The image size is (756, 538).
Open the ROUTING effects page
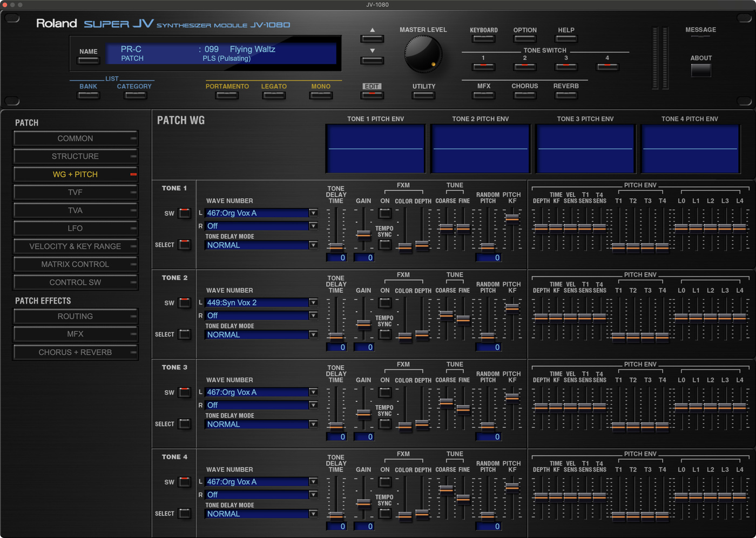76,317
